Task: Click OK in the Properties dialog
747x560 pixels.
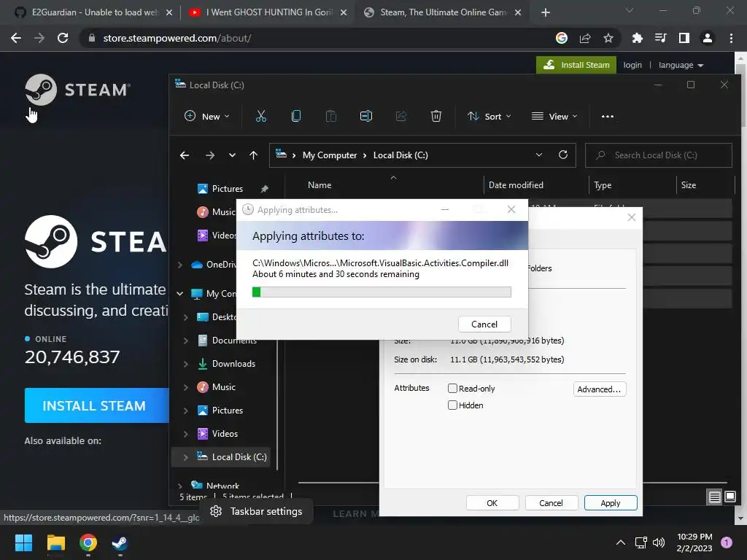Action: point(492,503)
